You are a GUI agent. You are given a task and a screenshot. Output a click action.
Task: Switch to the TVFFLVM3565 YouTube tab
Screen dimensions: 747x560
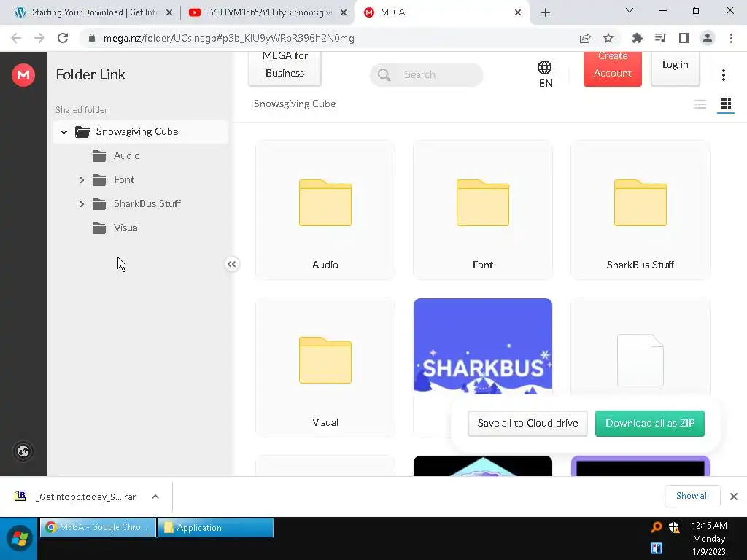pos(269,12)
